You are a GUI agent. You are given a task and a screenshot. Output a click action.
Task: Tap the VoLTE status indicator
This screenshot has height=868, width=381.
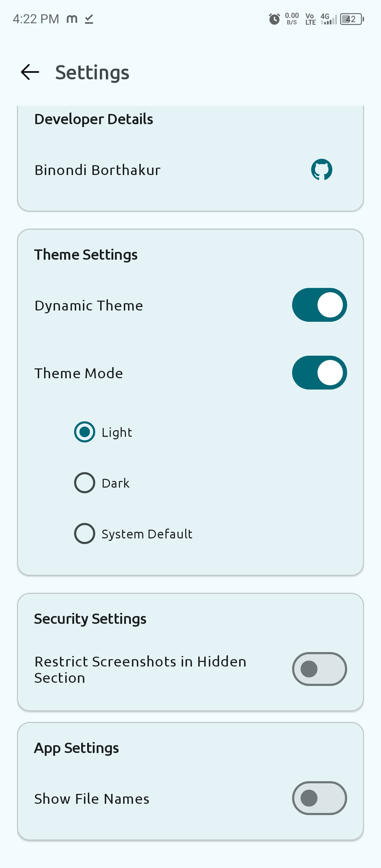coord(310,19)
